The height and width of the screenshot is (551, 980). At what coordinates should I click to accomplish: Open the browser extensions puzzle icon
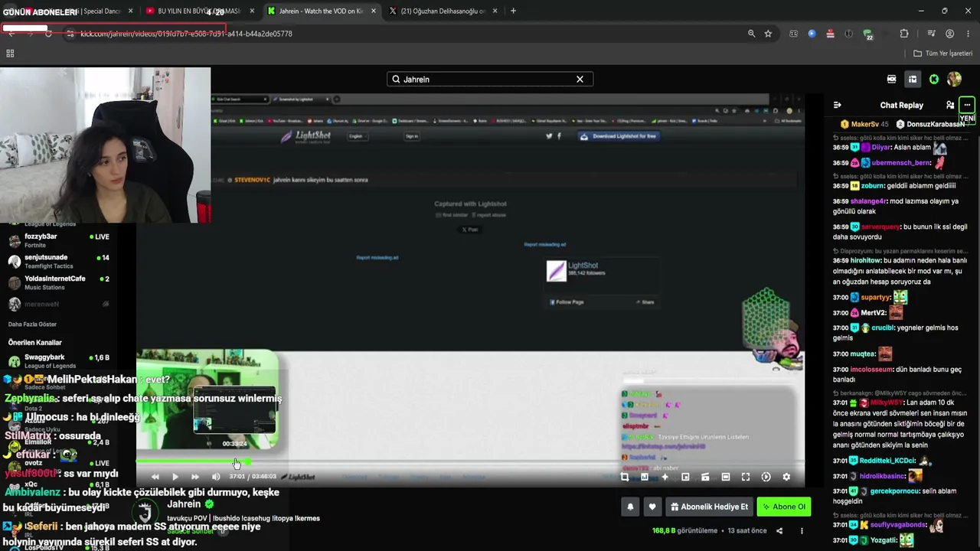(904, 34)
